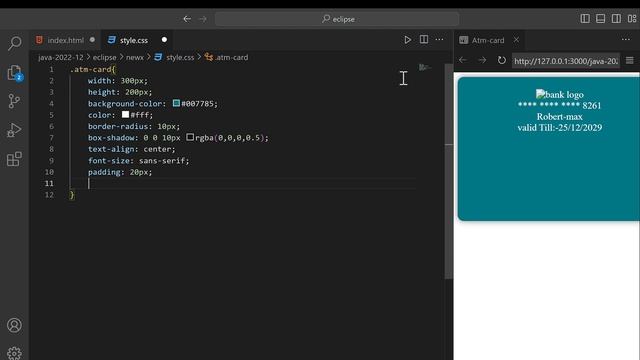Open the Source Control view

tap(14, 101)
